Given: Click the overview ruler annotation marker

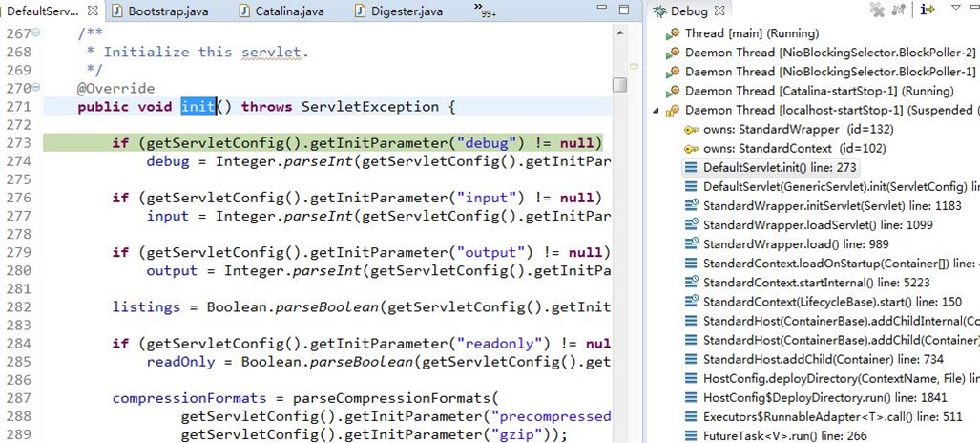Looking at the screenshot, I should pyautogui.click(x=634, y=66).
